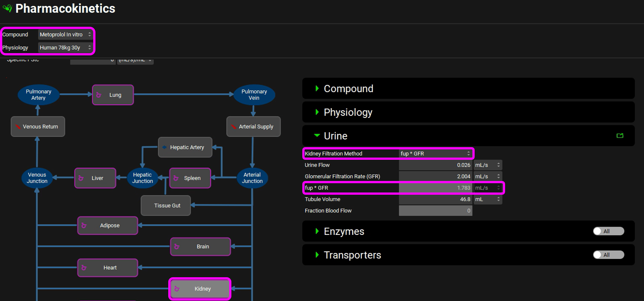This screenshot has height=301, width=644.
Task: Click the Kidney compartment organ icon
Action: click(177, 289)
